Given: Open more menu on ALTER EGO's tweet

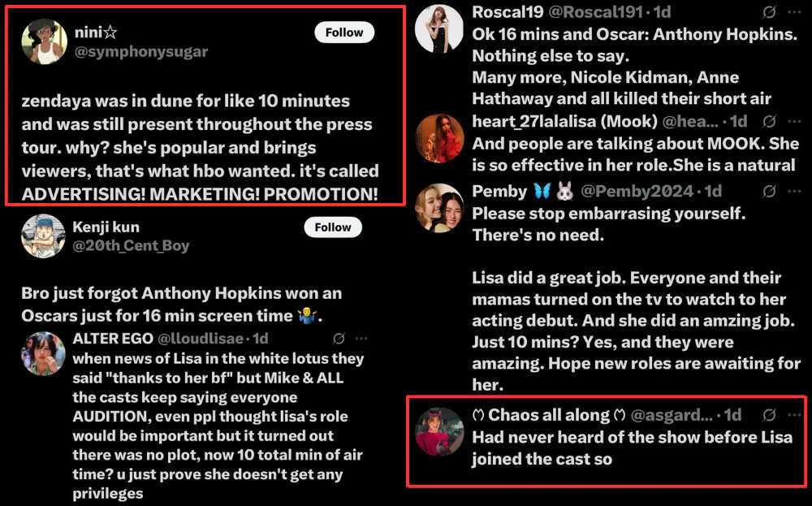Looking at the screenshot, I should pyautogui.click(x=361, y=338).
